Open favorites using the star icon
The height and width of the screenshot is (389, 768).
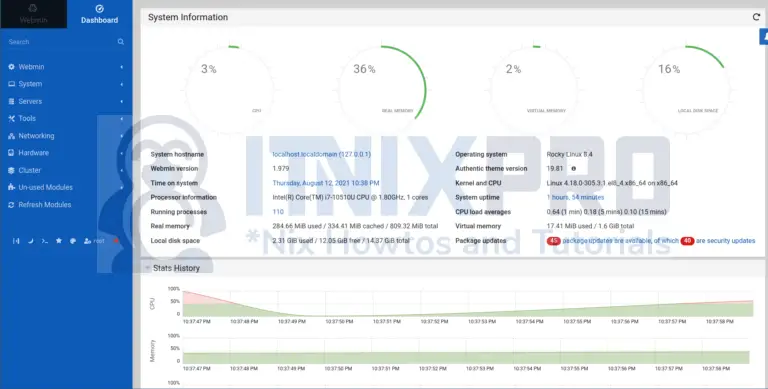coord(59,241)
